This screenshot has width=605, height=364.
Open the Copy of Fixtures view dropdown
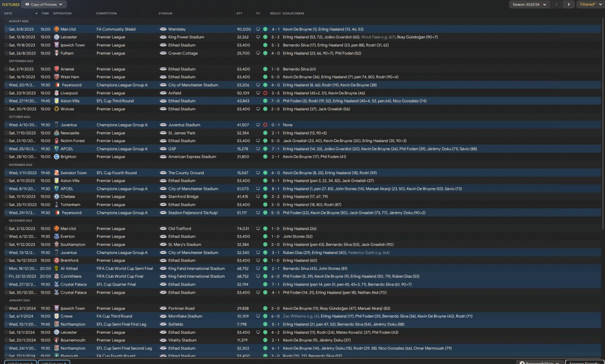(x=45, y=5)
